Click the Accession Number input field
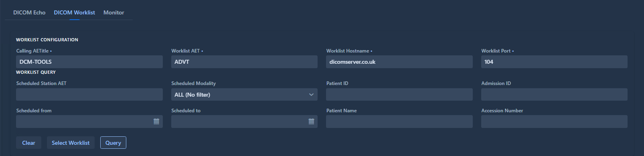Image resolution: width=644 pixels, height=156 pixels. coord(554,122)
